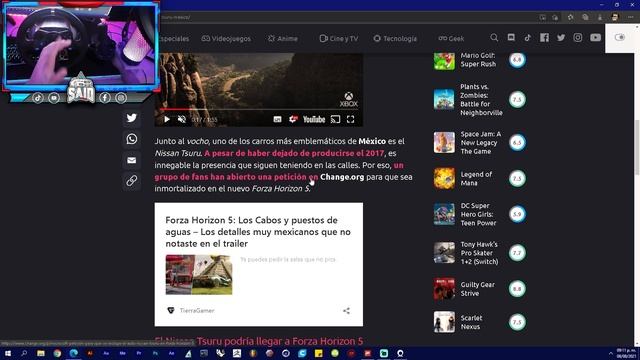Toggle dark mode switch in header
Viewport: 640px width, 360px height.
[620, 38]
